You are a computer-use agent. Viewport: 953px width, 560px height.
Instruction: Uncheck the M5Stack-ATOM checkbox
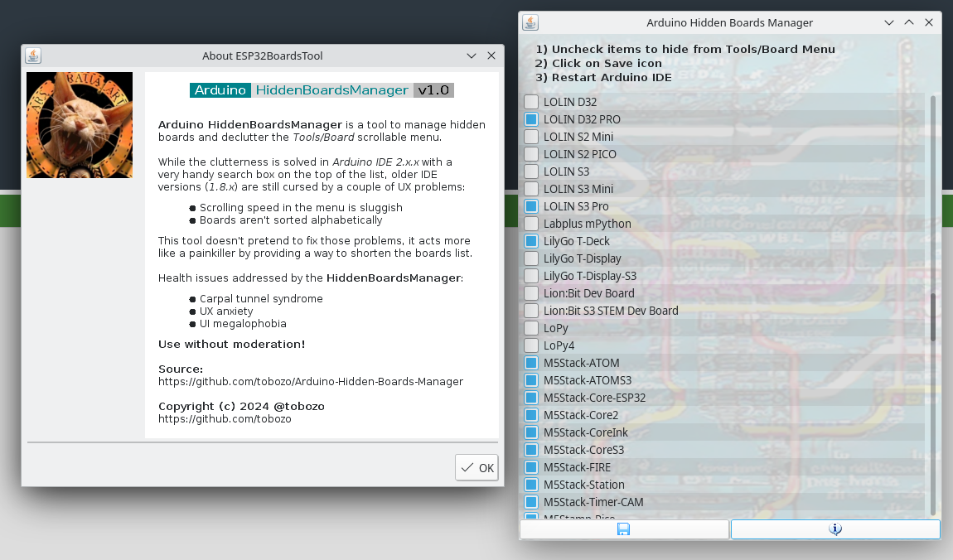(x=531, y=363)
